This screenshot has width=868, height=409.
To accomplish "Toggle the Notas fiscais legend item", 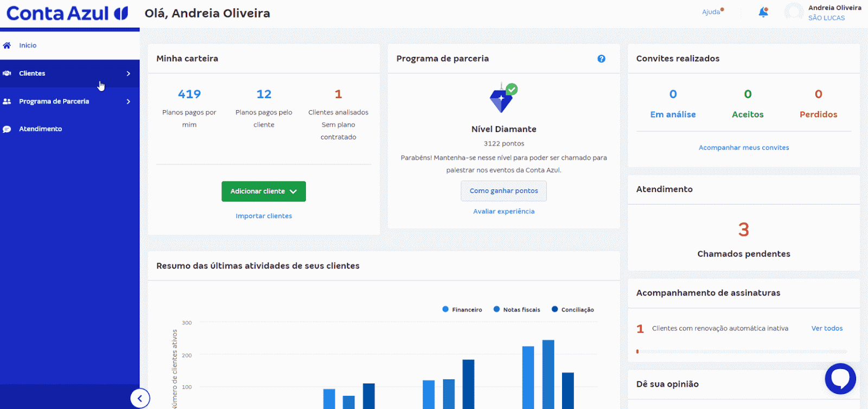I will coord(517,310).
